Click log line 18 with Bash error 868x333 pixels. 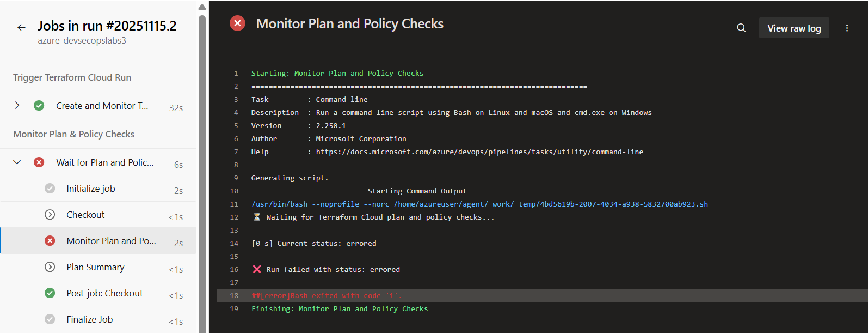[327, 296]
